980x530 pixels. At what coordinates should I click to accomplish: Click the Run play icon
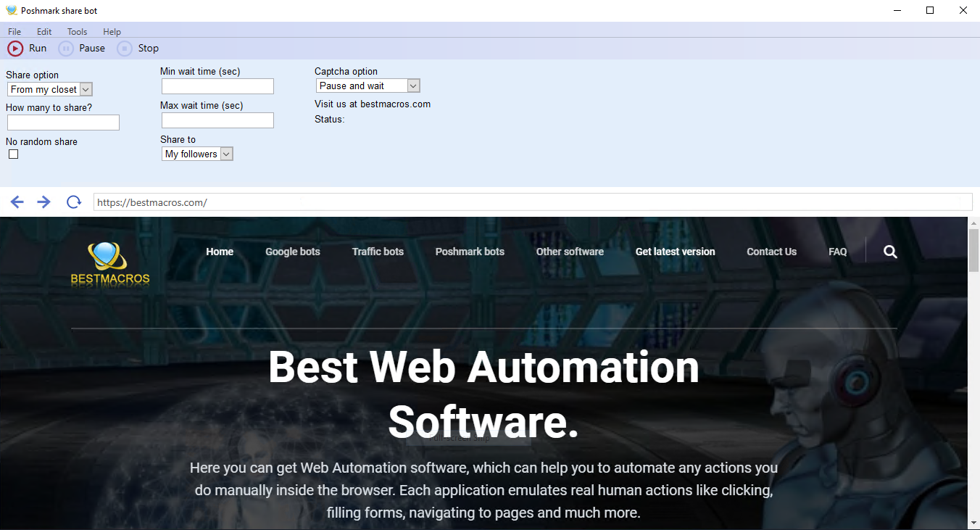pos(15,49)
